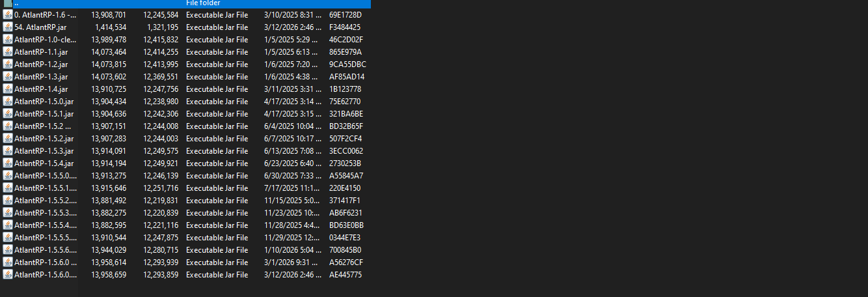Click the jar icon beside 0. AtlantRP-1.6
Viewport: 868px width, 297px height.
coord(8,14)
